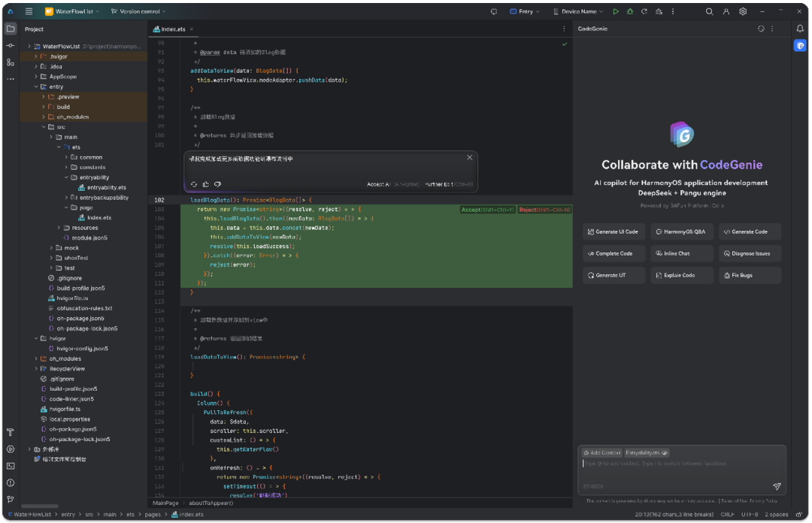The height and width of the screenshot is (523, 812).
Task: Click the Inline Chat button
Action: (x=681, y=254)
